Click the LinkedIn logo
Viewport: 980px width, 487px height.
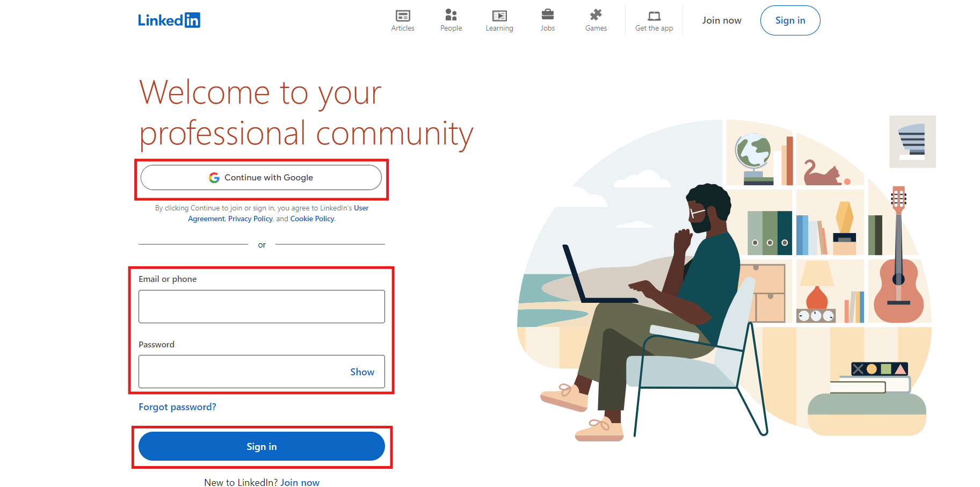(x=169, y=20)
